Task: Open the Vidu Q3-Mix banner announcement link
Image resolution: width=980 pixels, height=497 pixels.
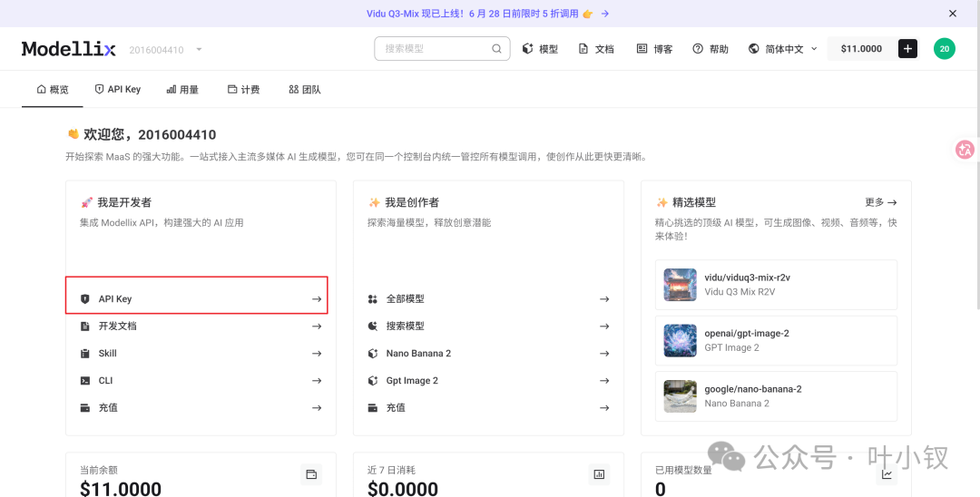Action: tap(487, 13)
